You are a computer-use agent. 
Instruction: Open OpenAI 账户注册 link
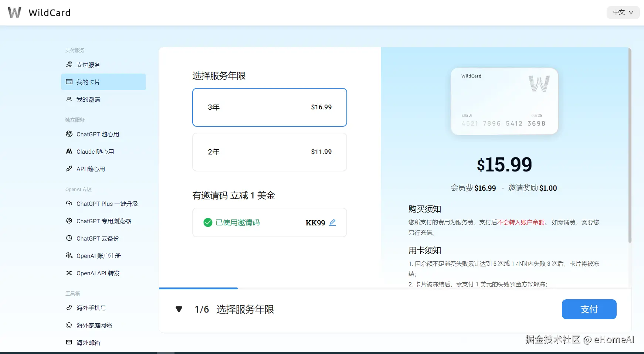tap(104, 256)
